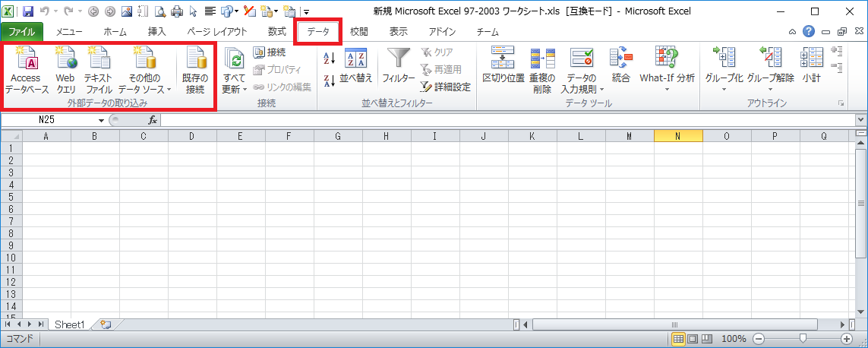Minimize the ribbon with caret icon
The image size is (868, 348).
[793, 32]
